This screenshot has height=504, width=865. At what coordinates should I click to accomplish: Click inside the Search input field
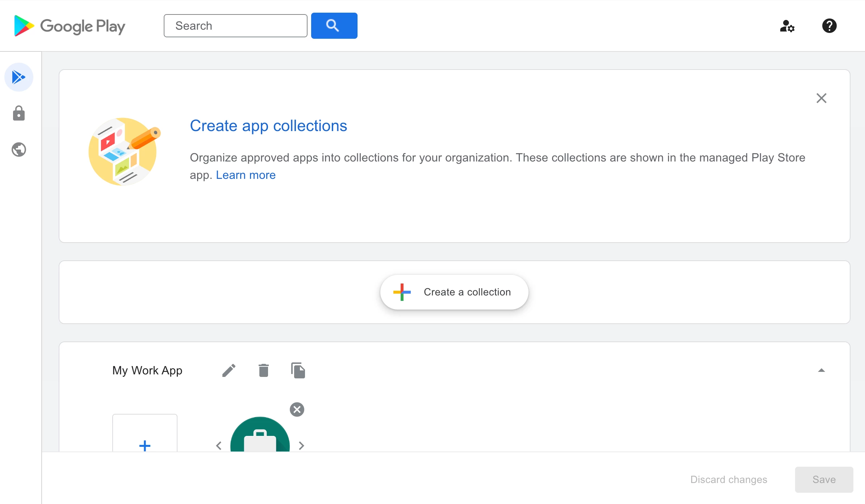[235, 26]
